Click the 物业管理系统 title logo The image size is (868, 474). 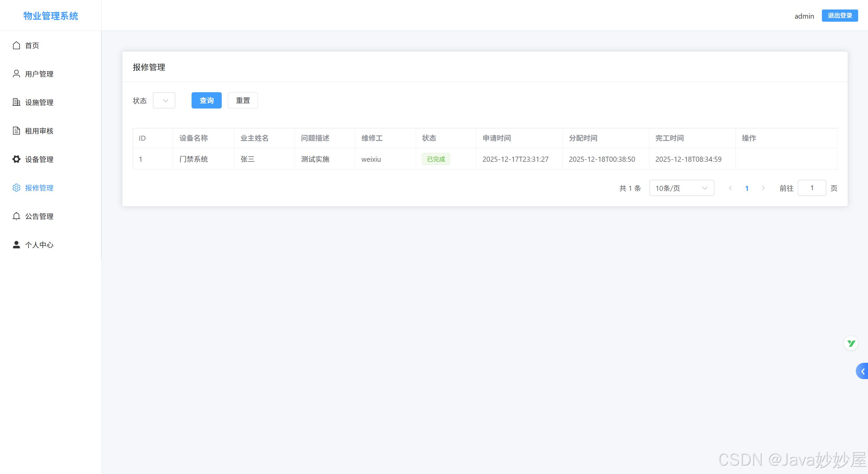tap(51, 16)
